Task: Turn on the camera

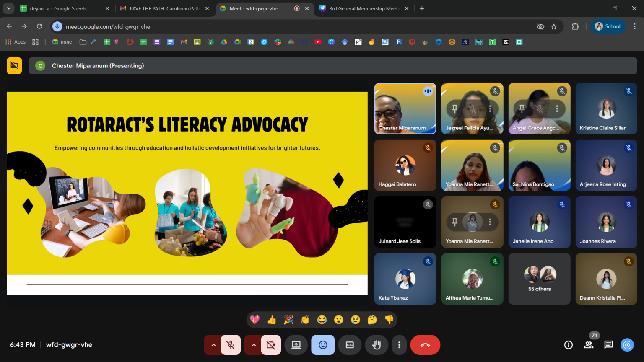Action: 271,345
